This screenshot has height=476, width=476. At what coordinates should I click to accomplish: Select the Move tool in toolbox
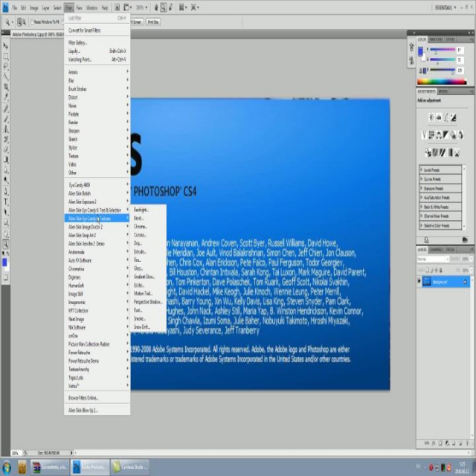coord(5,46)
